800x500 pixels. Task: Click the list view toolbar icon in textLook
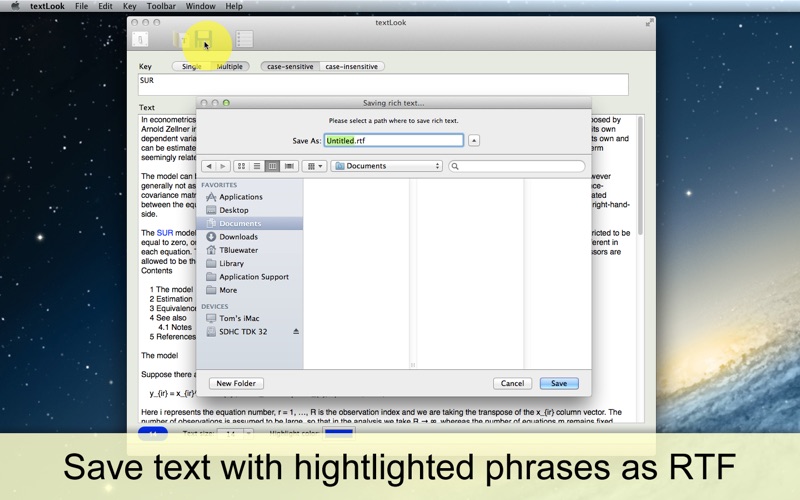(x=244, y=39)
